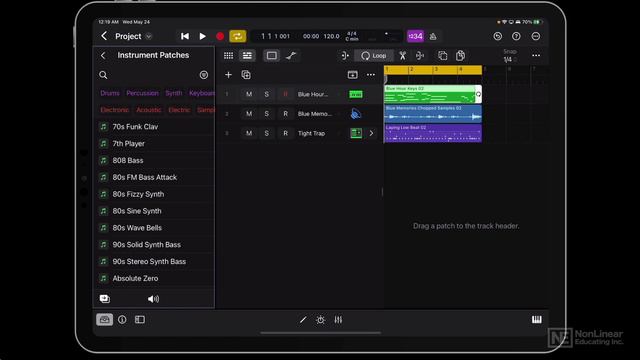Switch to the tracks list view icon
The height and width of the screenshot is (360, 640).
point(247,56)
